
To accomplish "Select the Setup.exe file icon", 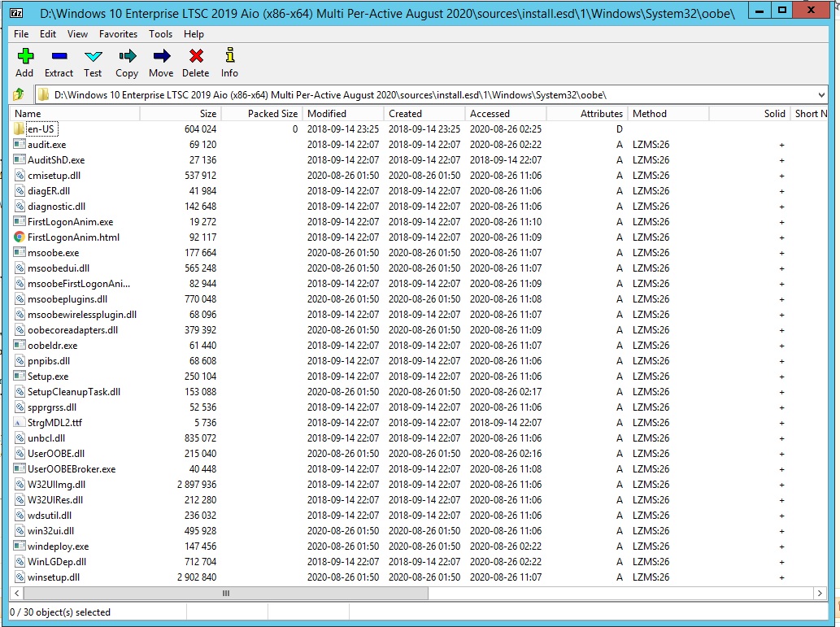I will point(20,377).
